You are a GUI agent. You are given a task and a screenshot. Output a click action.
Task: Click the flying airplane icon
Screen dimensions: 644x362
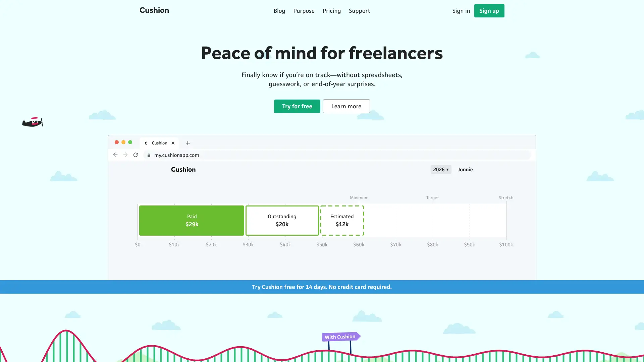[33, 122]
